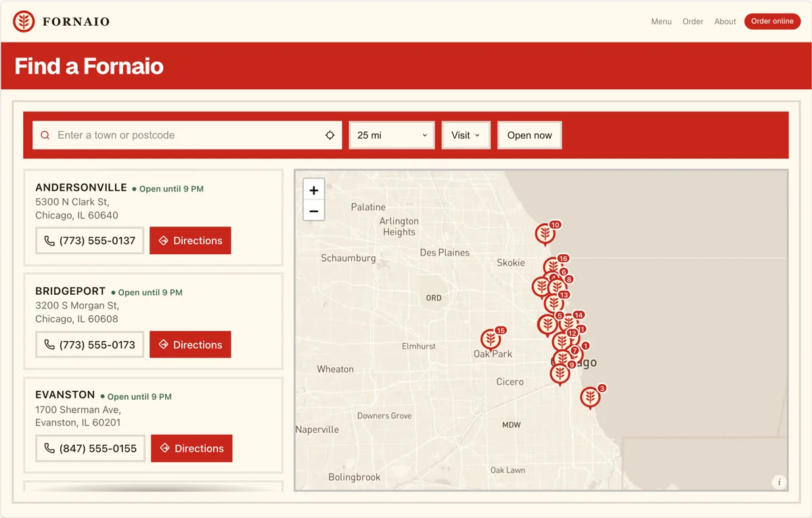The height and width of the screenshot is (518, 812).
Task: Click the '1700 Sherman Ave,' address line
Action: click(x=78, y=410)
